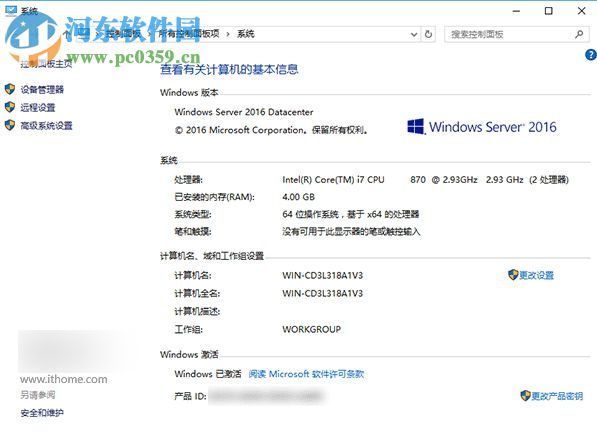The height and width of the screenshot is (433, 597).
Task: Click shield icon beside 高级系统设置
Action: (10, 125)
